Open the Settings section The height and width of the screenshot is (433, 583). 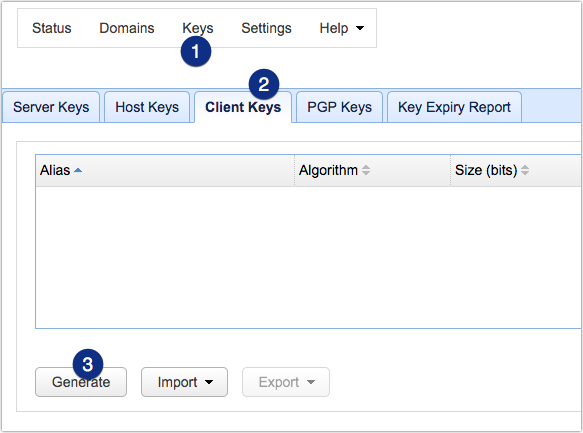pyautogui.click(x=266, y=28)
